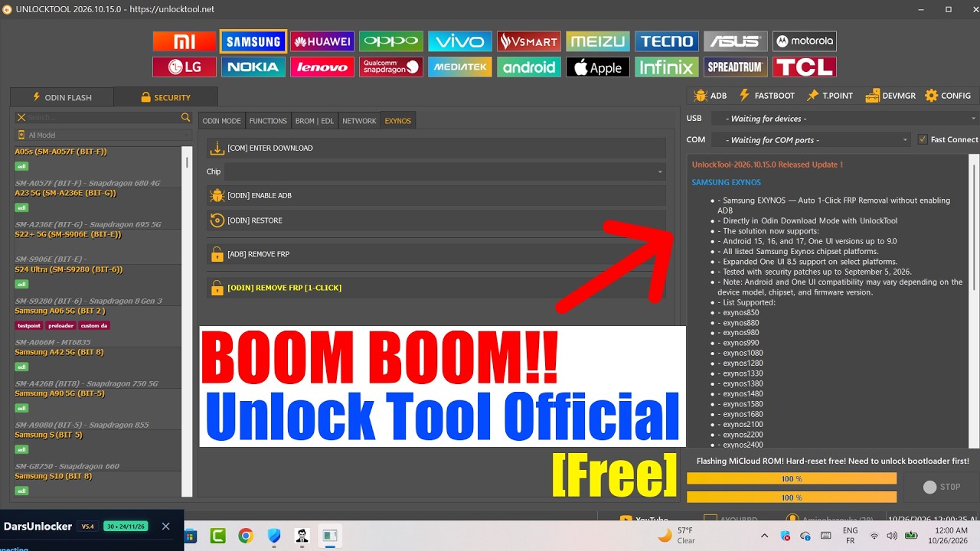
Task: Open the ADB tool
Action: tap(710, 96)
